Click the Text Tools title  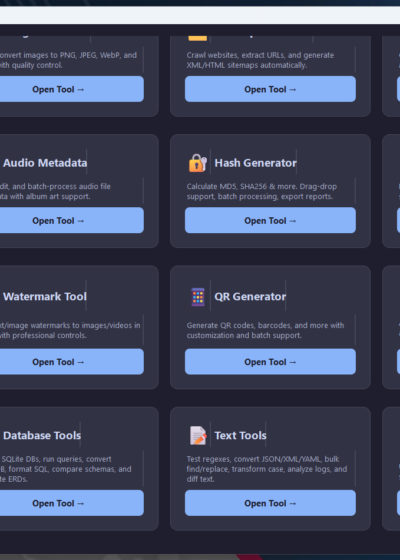[x=240, y=435]
